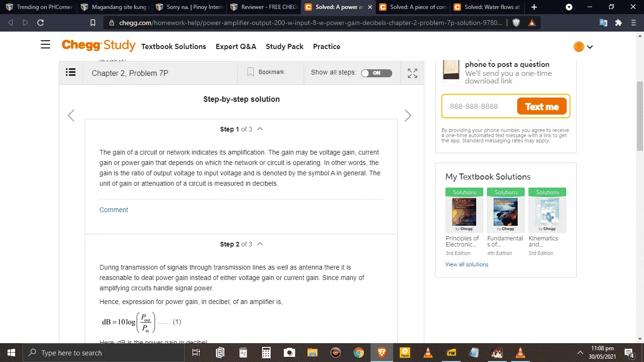This screenshot has width=644, height=362.
Task: Click the page vertical scrollbar
Action: pyautogui.click(x=640, y=115)
